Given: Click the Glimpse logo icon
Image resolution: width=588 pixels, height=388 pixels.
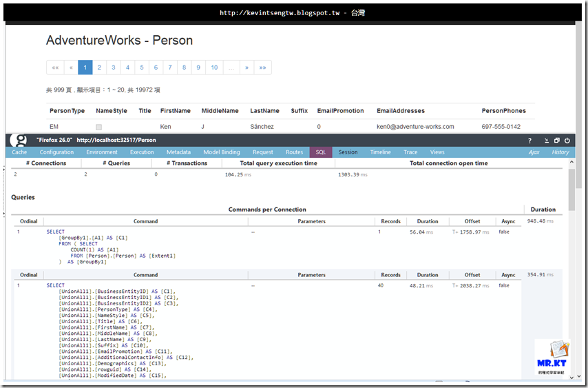Looking at the screenshot, I should click(19, 140).
